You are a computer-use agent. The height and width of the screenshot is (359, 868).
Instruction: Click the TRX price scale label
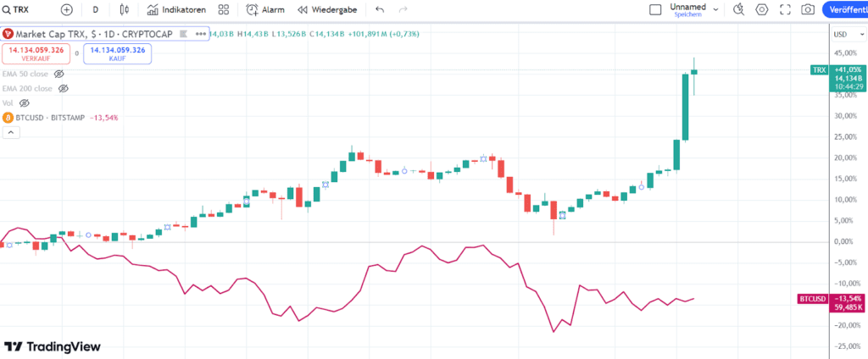(x=819, y=69)
